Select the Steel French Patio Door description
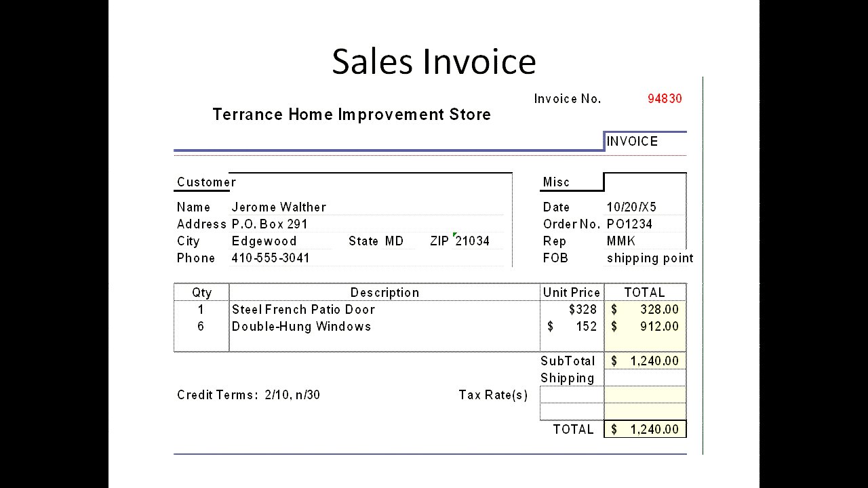 pos(303,310)
